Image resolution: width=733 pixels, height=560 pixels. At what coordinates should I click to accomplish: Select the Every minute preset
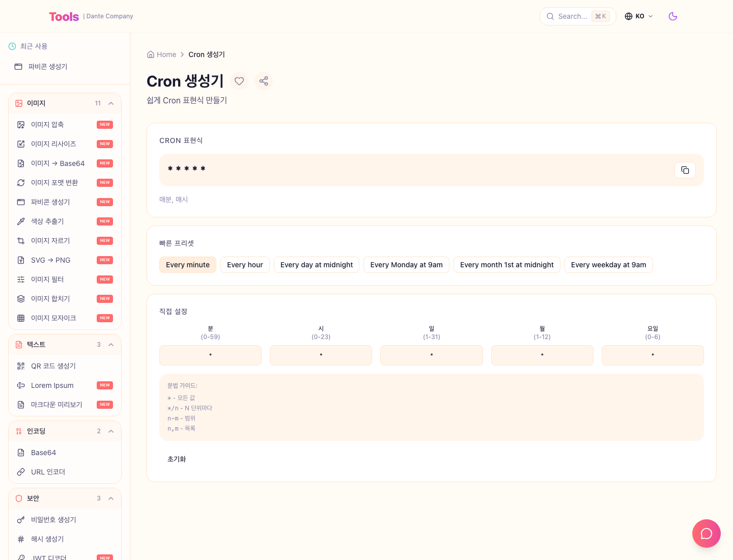pos(188,265)
